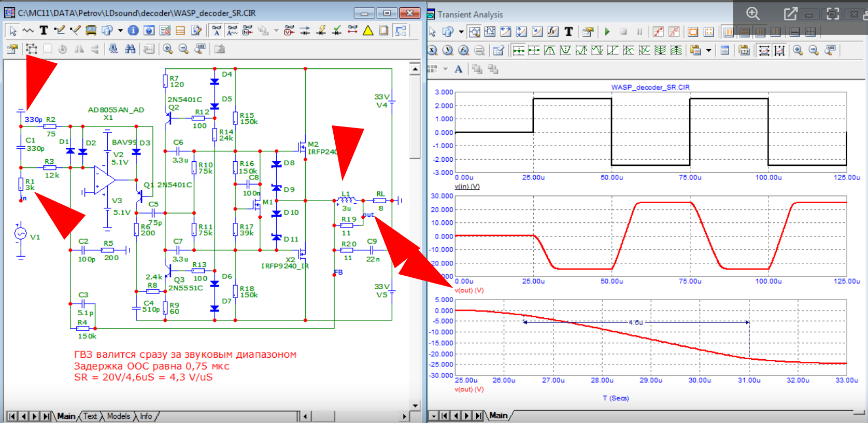Zoom out in the analysis plot toolbar

tap(814, 50)
